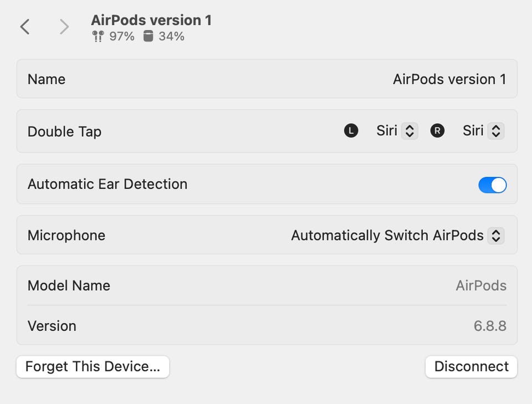Image resolution: width=532 pixels, height=404 pixels.
Task: Click the AirPods name text field
Action: (449, 79)
